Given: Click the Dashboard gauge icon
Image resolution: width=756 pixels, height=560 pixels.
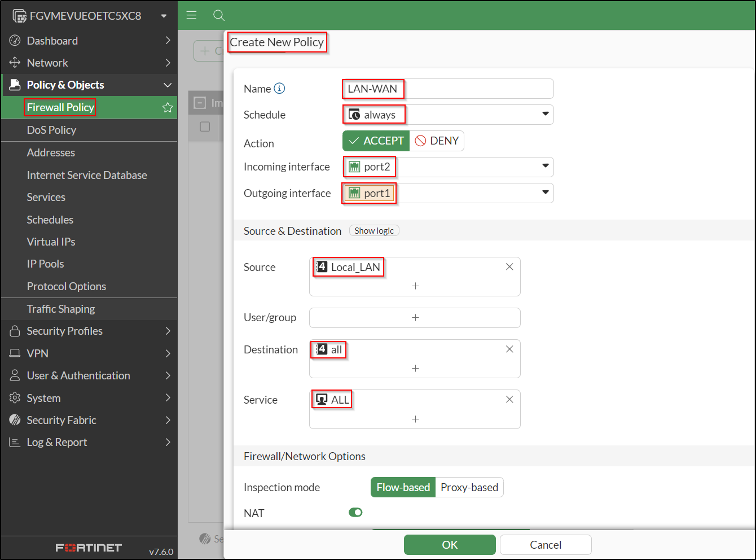Looking at the screenshot, I should click(x=15, y=41).
